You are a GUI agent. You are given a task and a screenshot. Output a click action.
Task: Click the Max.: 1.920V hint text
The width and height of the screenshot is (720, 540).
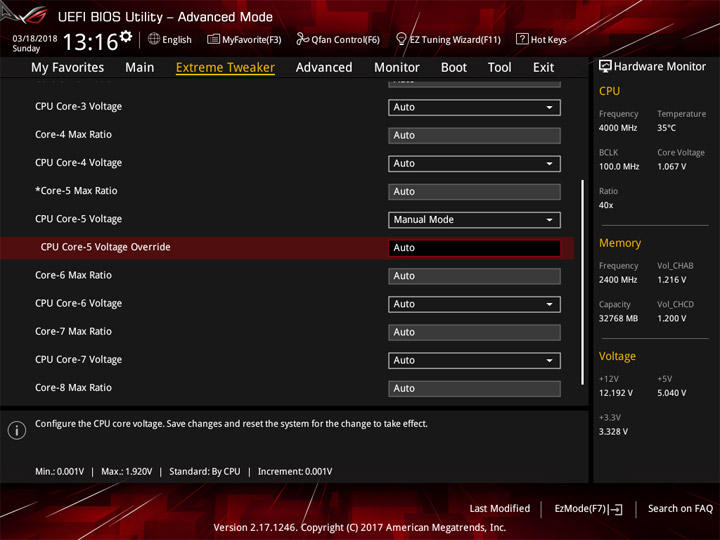(x=127, y=472)
